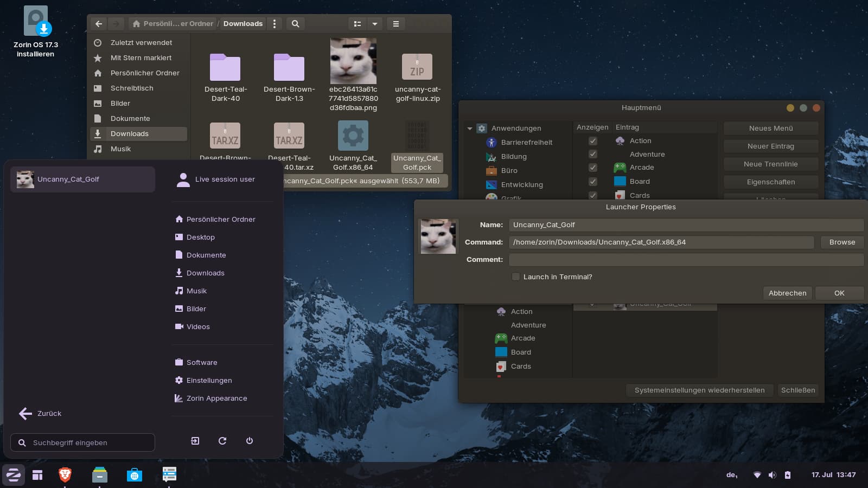Select the Uncanny_Cat_Golf.x86_64 executable file

[353, 146]
